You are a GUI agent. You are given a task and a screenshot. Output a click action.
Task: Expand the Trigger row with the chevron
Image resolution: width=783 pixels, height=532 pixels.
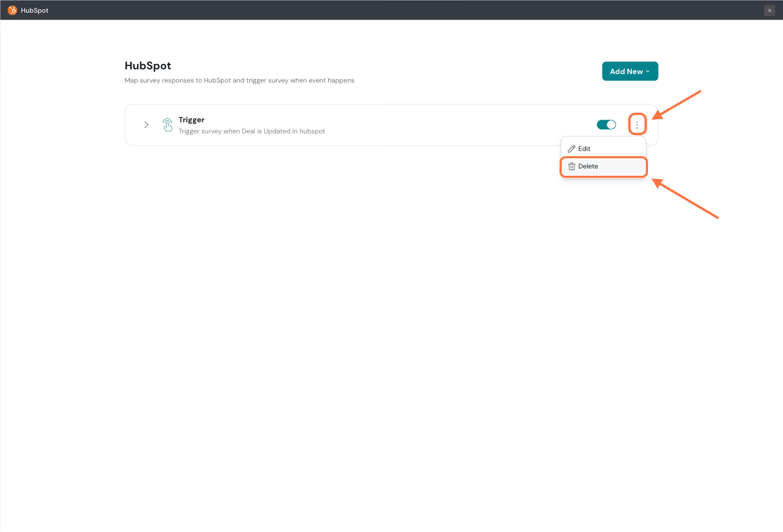point(146,125)
